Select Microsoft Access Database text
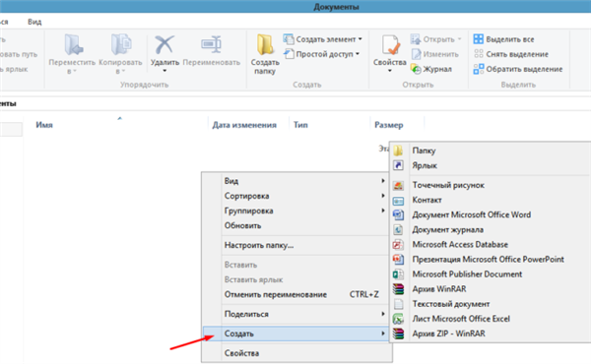This screenshot has height=364, width=591. click(x=460, y=244)
